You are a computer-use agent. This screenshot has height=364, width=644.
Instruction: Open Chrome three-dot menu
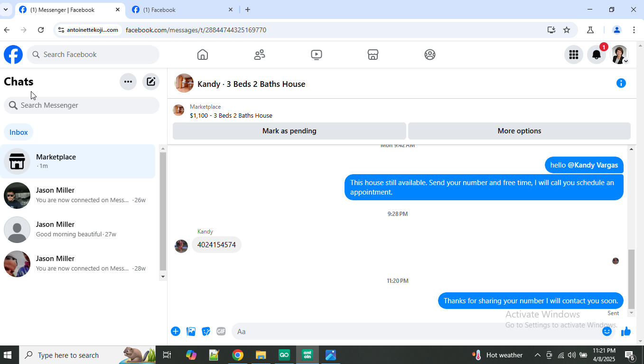(634, 30)
